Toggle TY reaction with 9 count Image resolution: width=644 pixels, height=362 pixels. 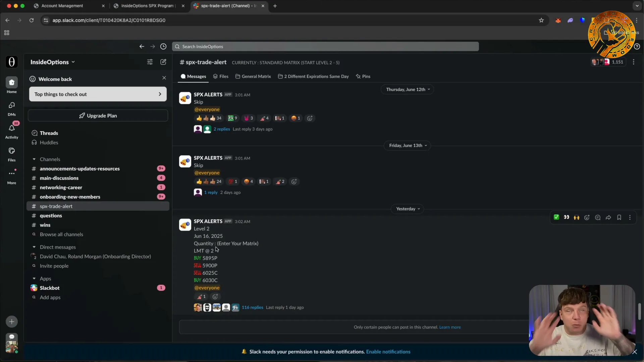pos(232,118)
